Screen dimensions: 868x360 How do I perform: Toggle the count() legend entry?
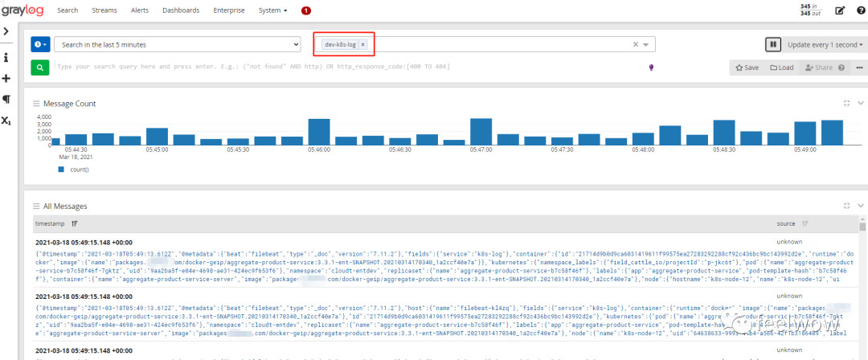[x=74, y=170]
